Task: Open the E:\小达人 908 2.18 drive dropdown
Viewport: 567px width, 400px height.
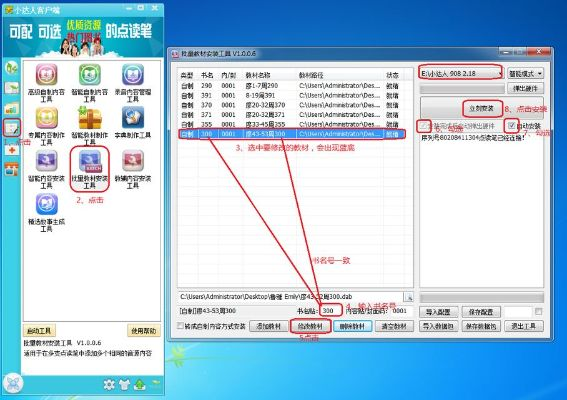Action: click(461, 73)
